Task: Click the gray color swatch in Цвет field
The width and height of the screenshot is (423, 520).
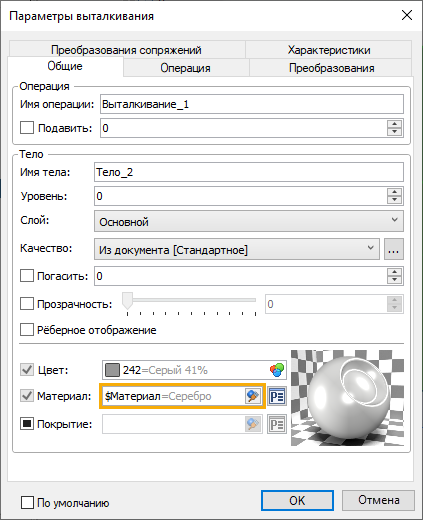Action: point(112,370)
